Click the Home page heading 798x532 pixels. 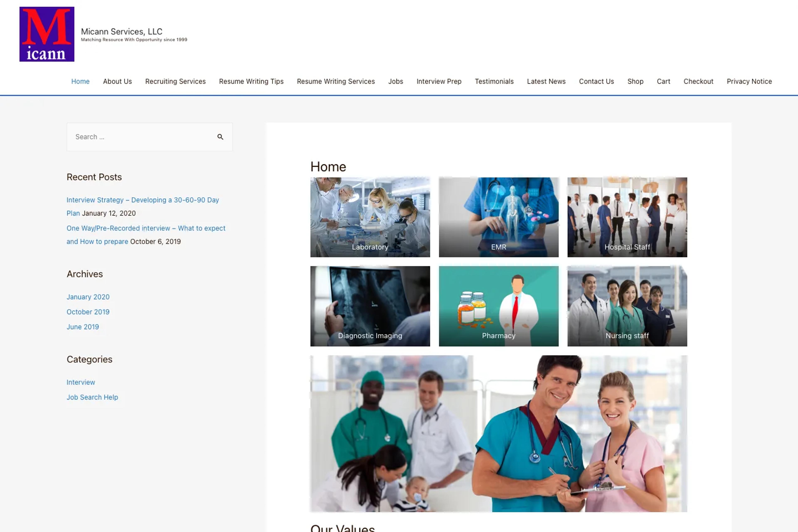coord(328,167)
